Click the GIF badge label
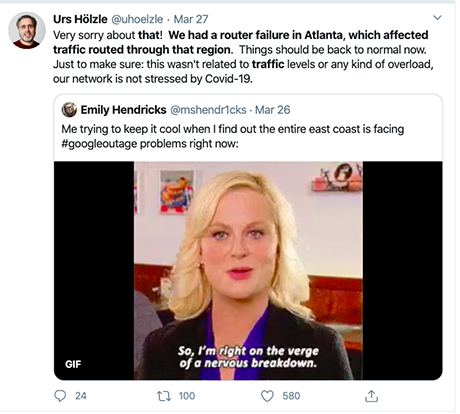The image size is (460, 414). (73, 364)
